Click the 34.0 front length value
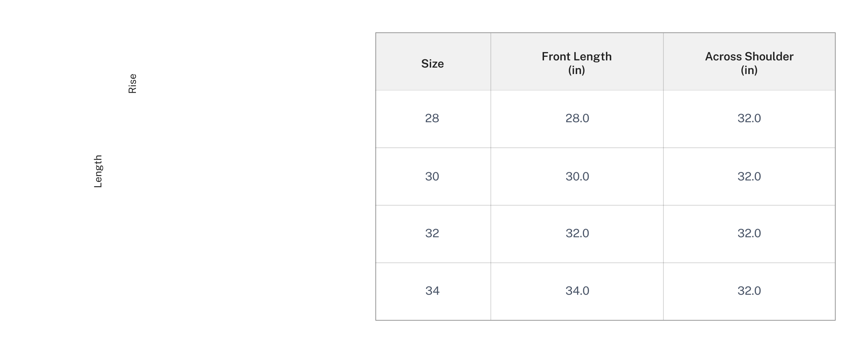Screen dimensions: 868x353 577,291
